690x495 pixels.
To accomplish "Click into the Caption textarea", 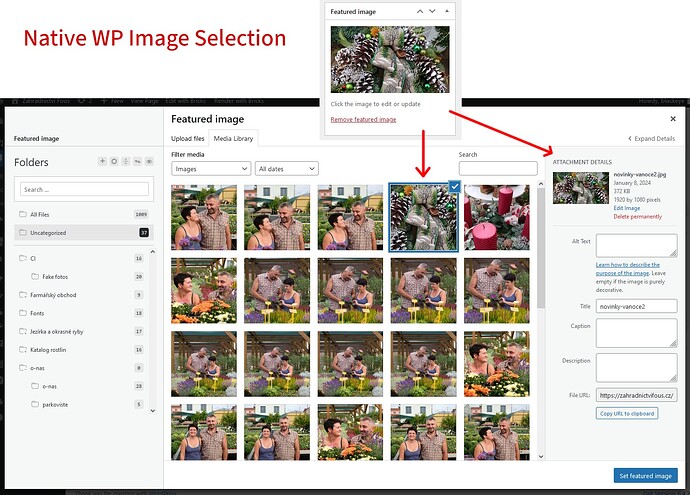I will click(636, 333).
